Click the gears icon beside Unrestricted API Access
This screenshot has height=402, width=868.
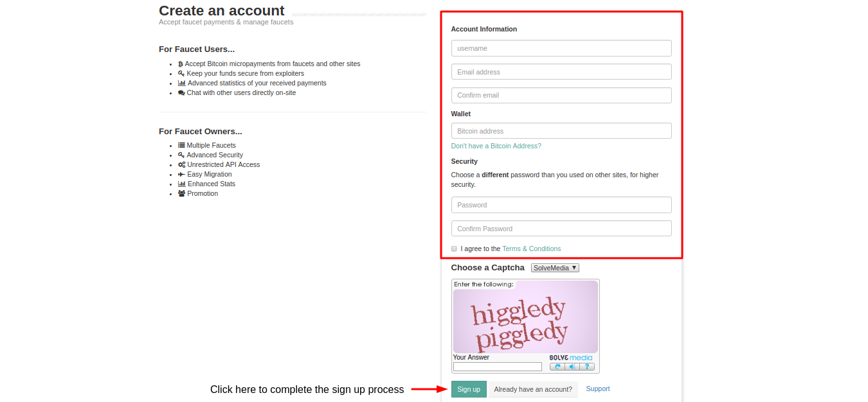click(182, 165)
